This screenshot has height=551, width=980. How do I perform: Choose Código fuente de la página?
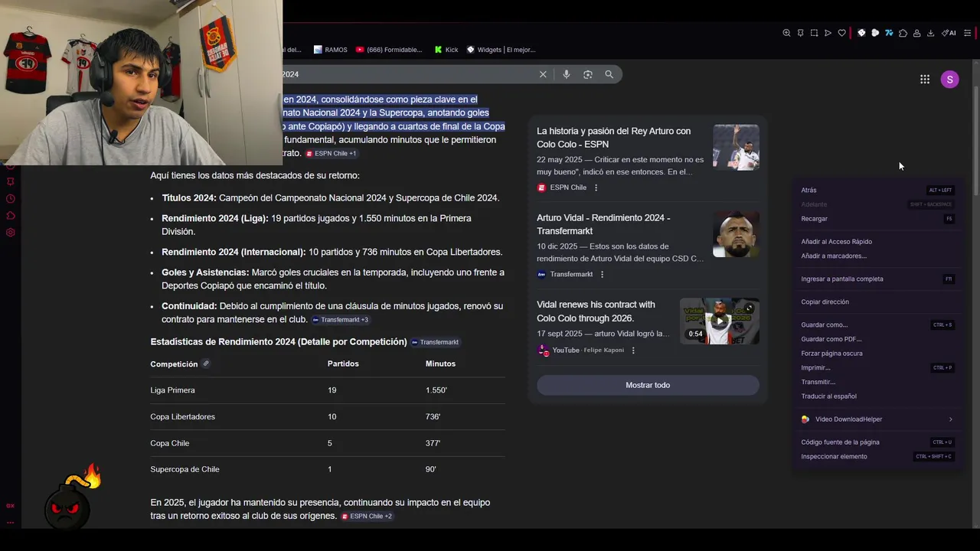point(877,442)
